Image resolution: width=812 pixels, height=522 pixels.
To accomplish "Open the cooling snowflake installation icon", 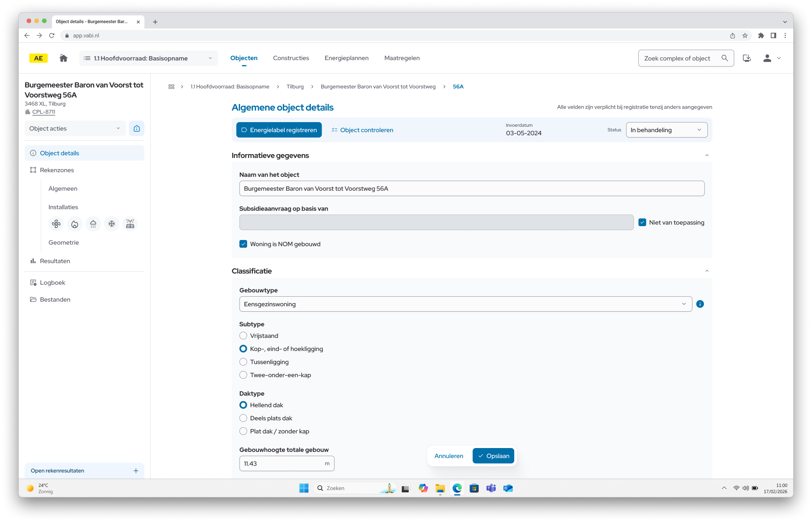I will point(112,224).
